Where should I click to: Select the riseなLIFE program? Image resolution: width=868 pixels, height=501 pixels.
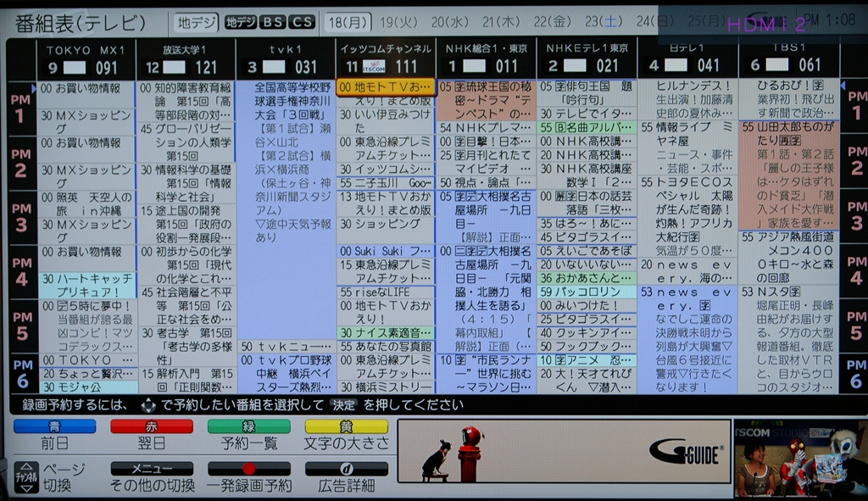[386, 292]
